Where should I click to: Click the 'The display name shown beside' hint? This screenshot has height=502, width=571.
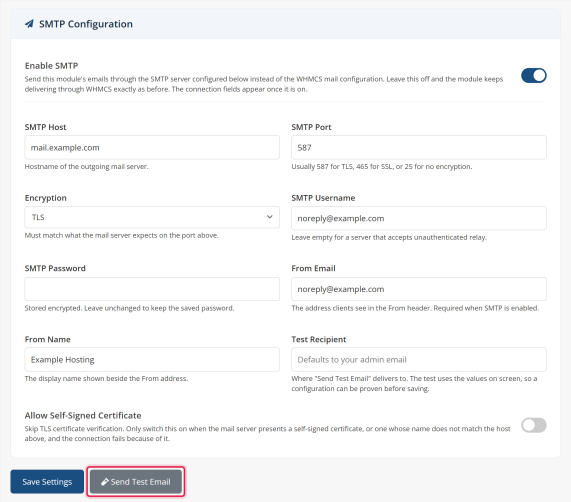106,379
